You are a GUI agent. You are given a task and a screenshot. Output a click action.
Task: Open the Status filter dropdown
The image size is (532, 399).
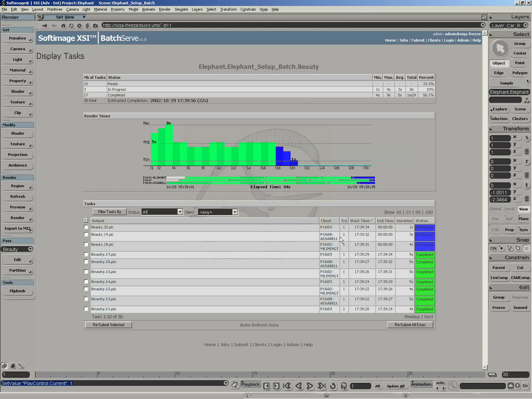click(180, 212)
